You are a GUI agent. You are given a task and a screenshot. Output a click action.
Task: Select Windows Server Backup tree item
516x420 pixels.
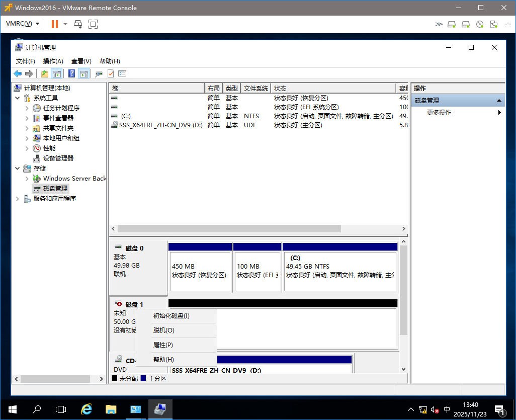coord(74,179)
